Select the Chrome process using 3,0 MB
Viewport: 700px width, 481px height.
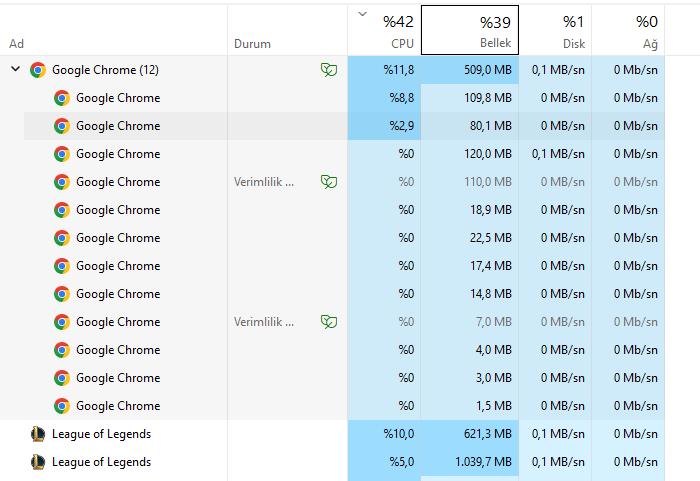pyautogui.click(x=118, y=378)
